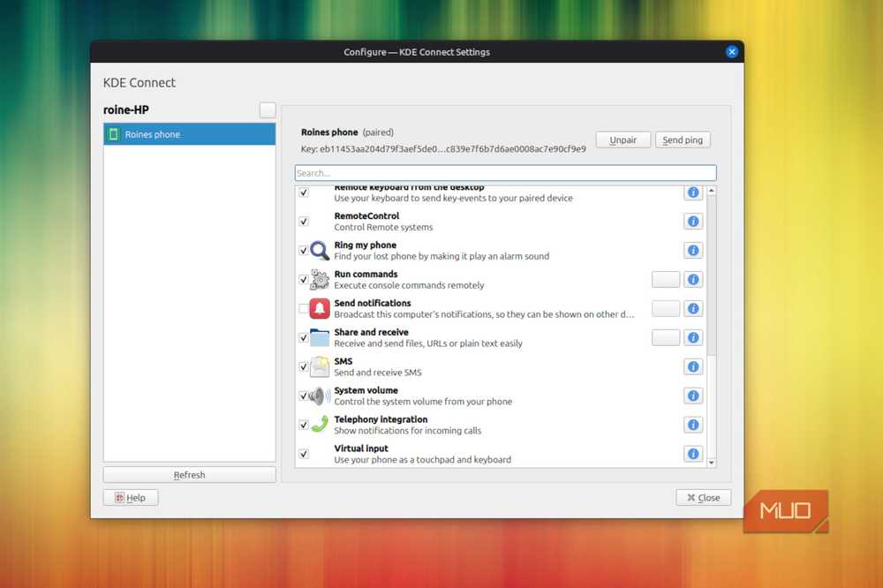The height and width of the screenshot is (588, 883).
Task: Toggle Virtual input checkbox
Action: [304, 454]
